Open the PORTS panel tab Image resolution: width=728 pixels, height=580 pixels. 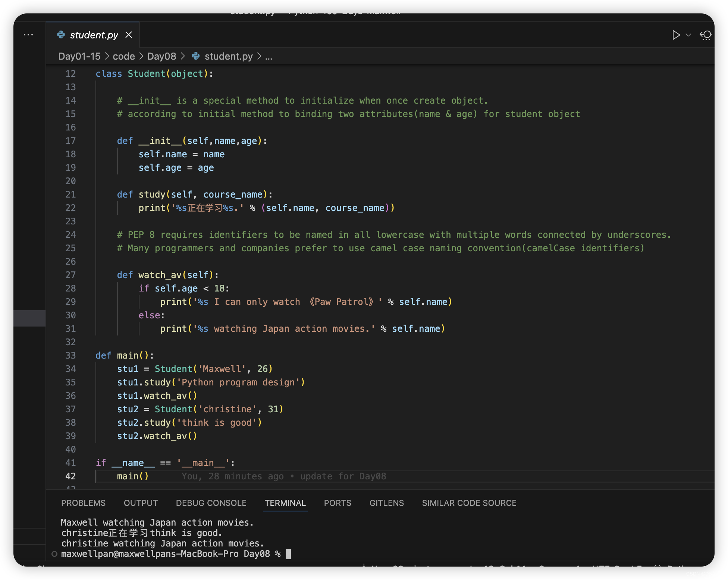pyautogui.click(x=338, y=503)
